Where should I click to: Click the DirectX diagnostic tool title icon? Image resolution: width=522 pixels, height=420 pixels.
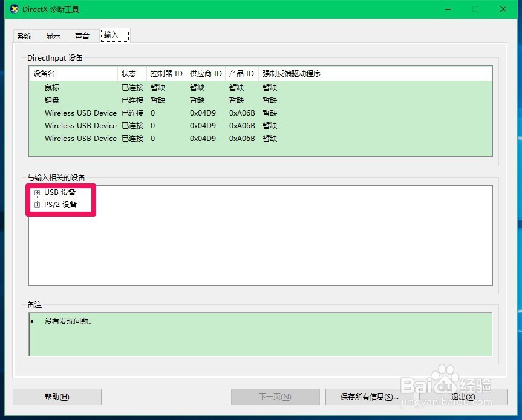(15, 9)
